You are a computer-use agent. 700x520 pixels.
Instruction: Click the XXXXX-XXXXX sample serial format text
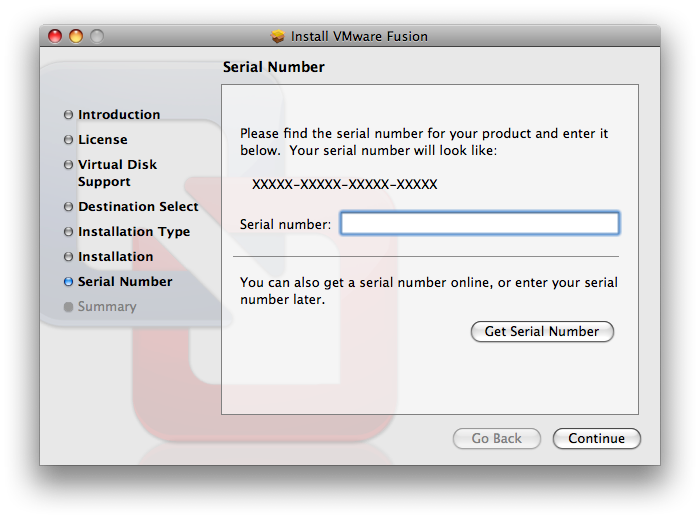click(x=344, y=185)
